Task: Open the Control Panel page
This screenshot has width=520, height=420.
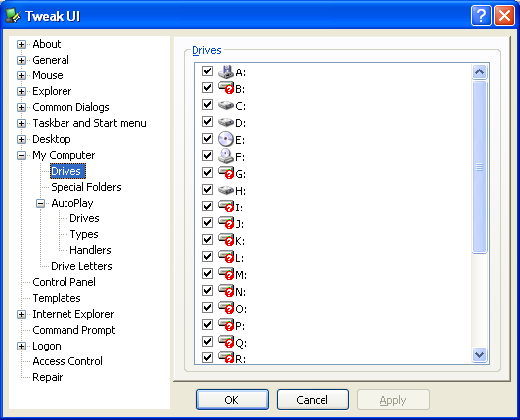Action: [64, 282]
